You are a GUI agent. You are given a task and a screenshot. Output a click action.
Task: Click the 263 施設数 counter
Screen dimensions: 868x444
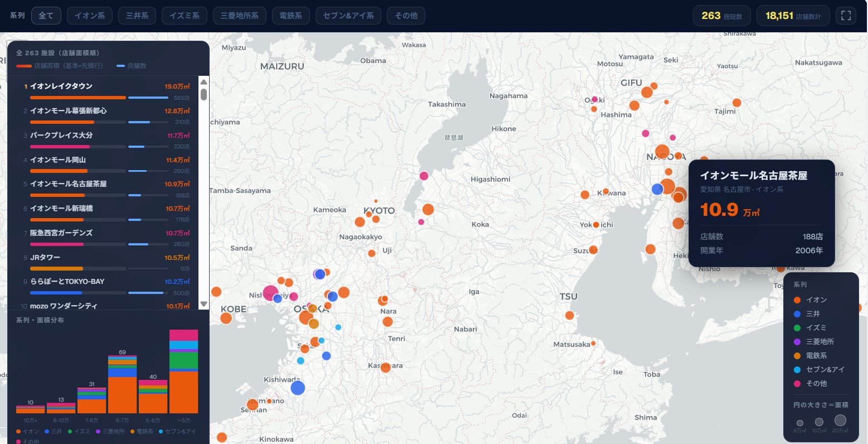coord(722,16)
